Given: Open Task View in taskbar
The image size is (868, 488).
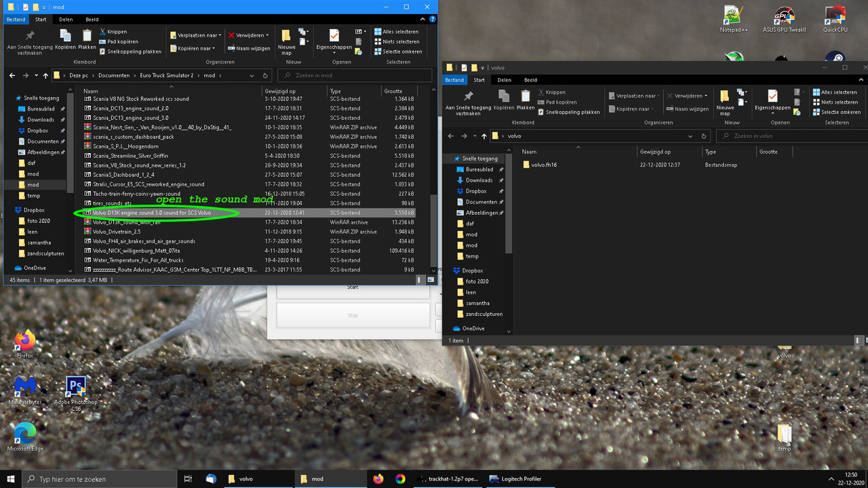Looking at the screenshot, I should 189,479.
